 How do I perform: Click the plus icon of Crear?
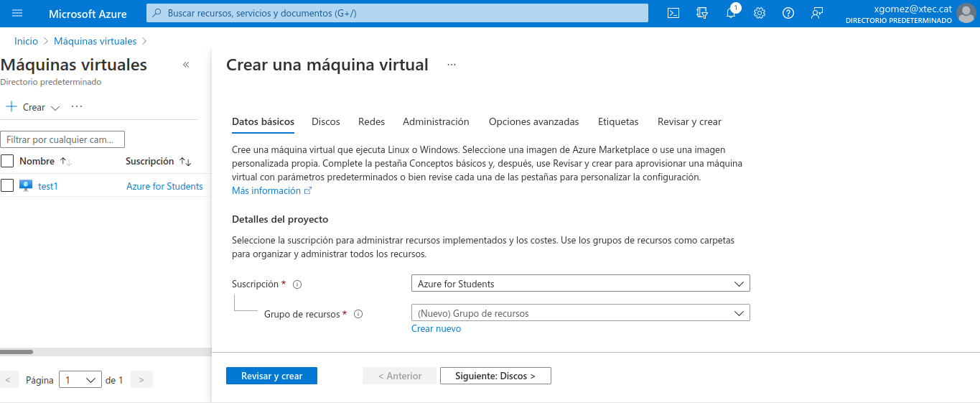[x=11, y=106]
